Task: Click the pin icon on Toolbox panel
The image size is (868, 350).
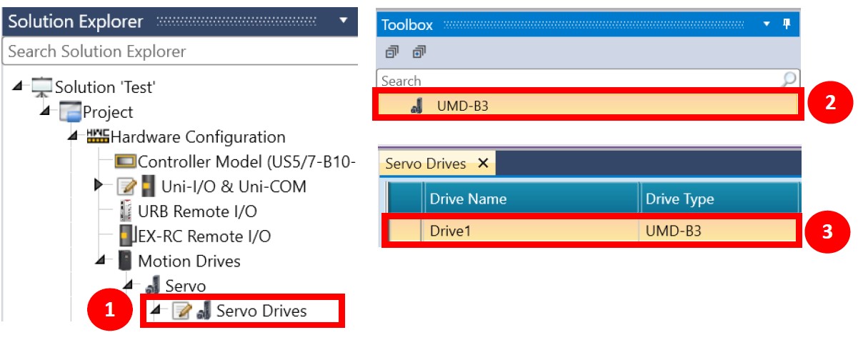Action: (787, 24)
